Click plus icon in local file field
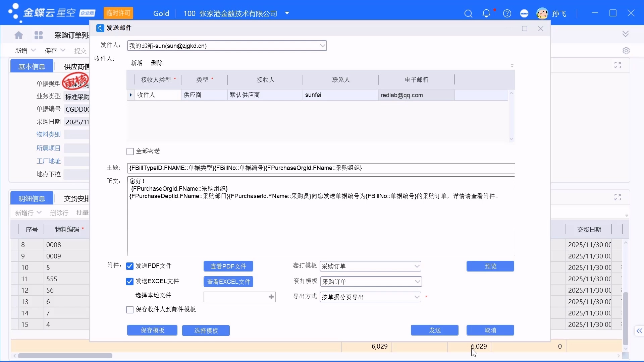The image size is (644, 362). pos(271,297)
